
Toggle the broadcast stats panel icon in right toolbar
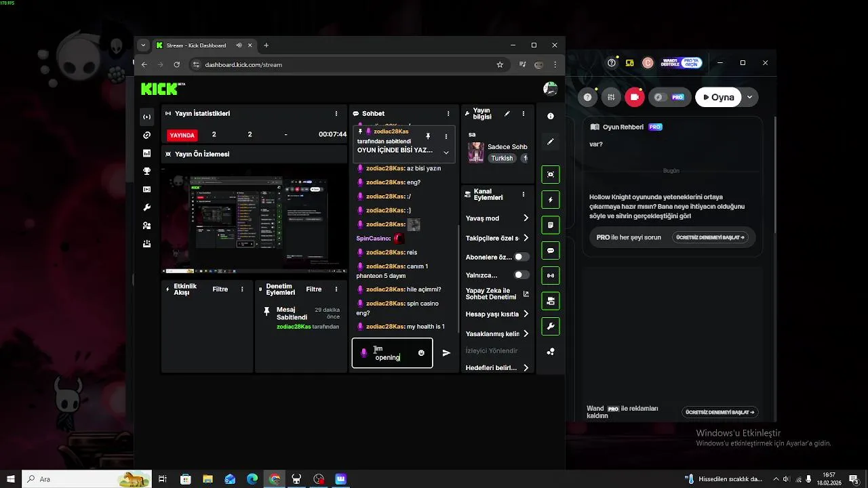click(551, 275)
